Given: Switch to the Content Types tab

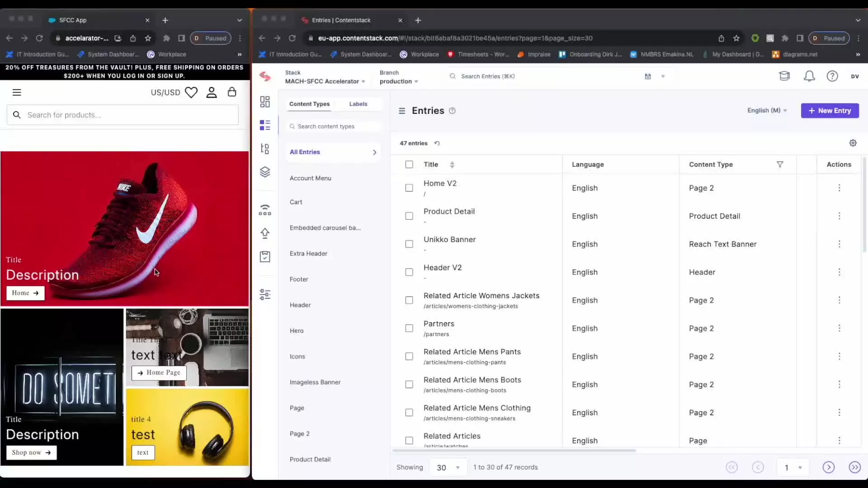Looking at the screenshot, I should pos(309,104).
